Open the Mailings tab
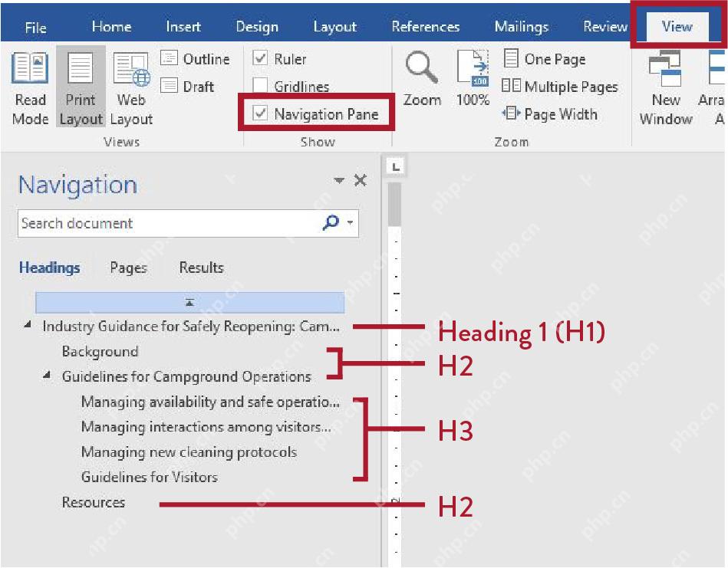This screenshot has width=728, height=568. (522, 27)
